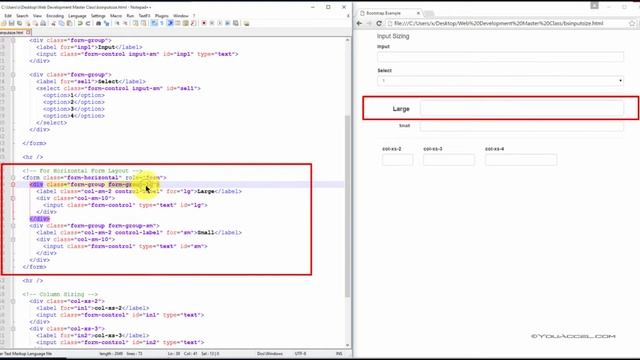The image size is (640, 360).
Task: Click the Replace toolbar icon
Action: click(x=107, y=23)
